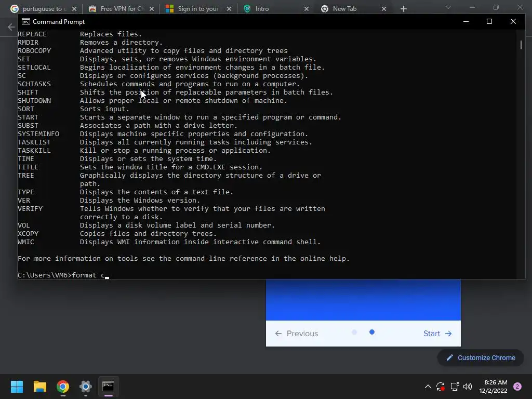Open Google Chrome from the taskbar

click(x=63, y=387)
